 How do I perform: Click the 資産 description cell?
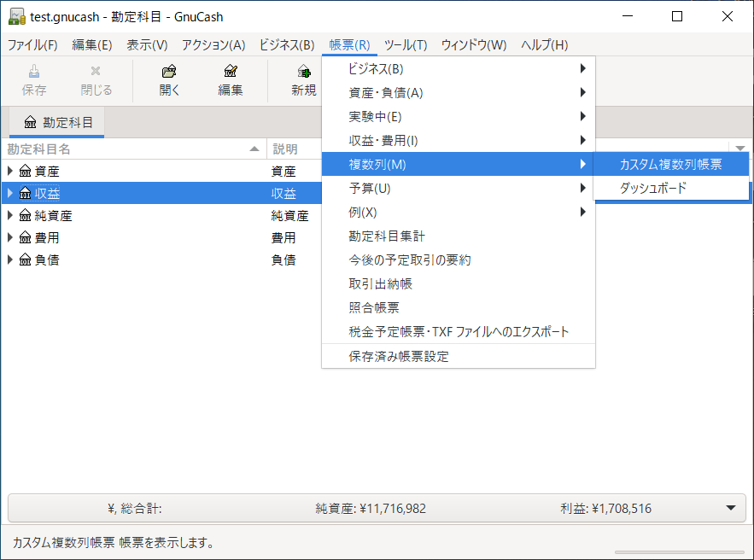[283, 171]
